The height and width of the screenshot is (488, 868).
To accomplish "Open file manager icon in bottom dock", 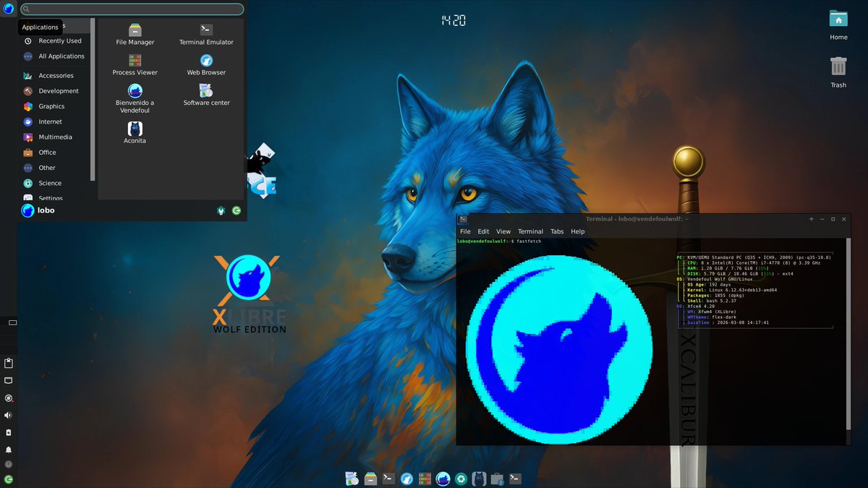I will [x=370, y=478].
